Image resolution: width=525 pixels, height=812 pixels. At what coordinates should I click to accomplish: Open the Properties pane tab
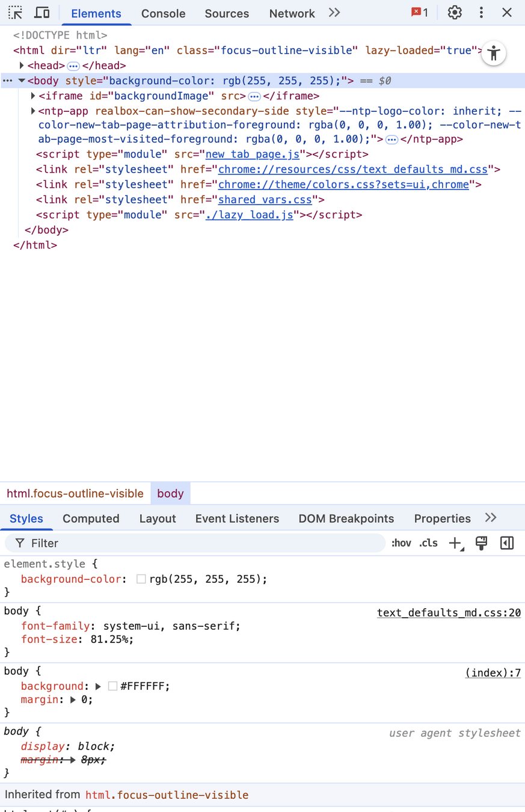point(442,518)
